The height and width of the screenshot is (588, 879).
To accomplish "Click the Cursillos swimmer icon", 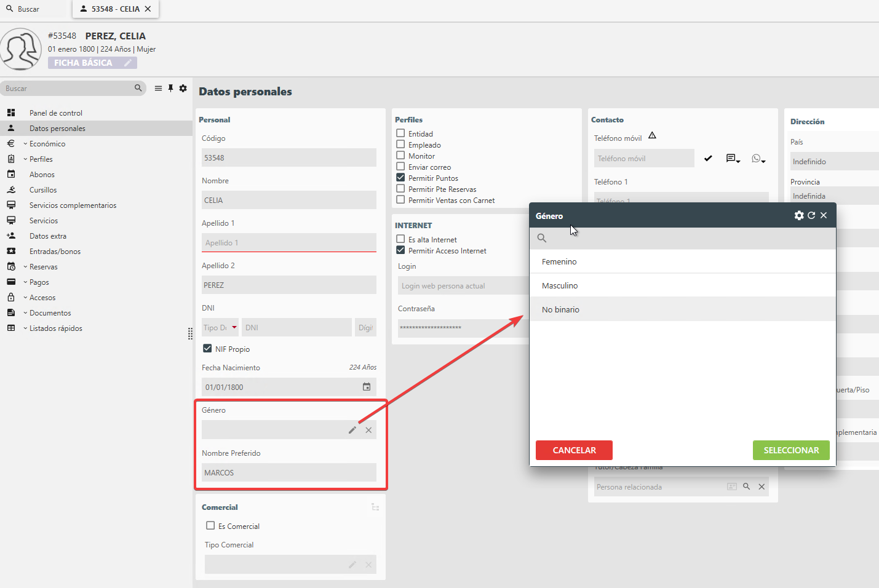I will click(x=11, y=189).
